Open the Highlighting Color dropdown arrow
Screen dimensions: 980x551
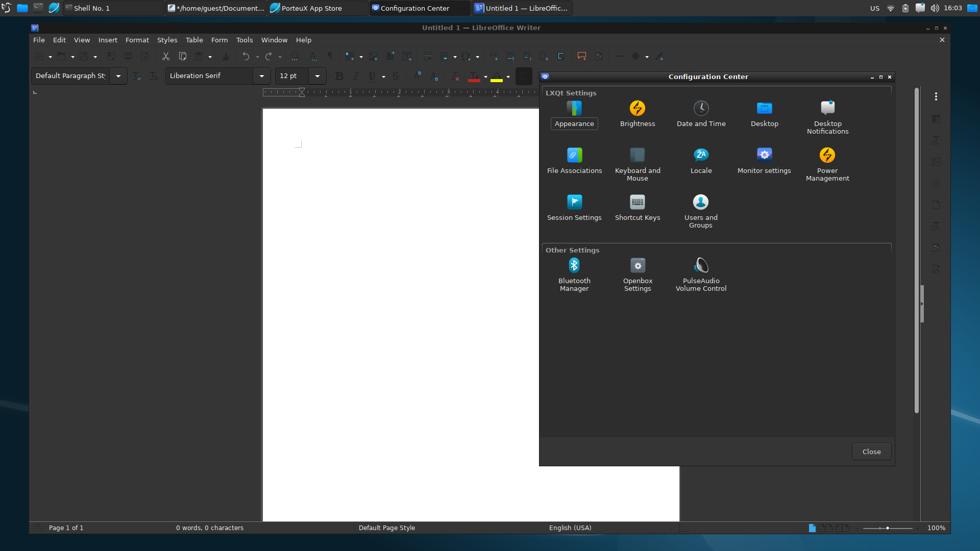[x=508, y=77]
